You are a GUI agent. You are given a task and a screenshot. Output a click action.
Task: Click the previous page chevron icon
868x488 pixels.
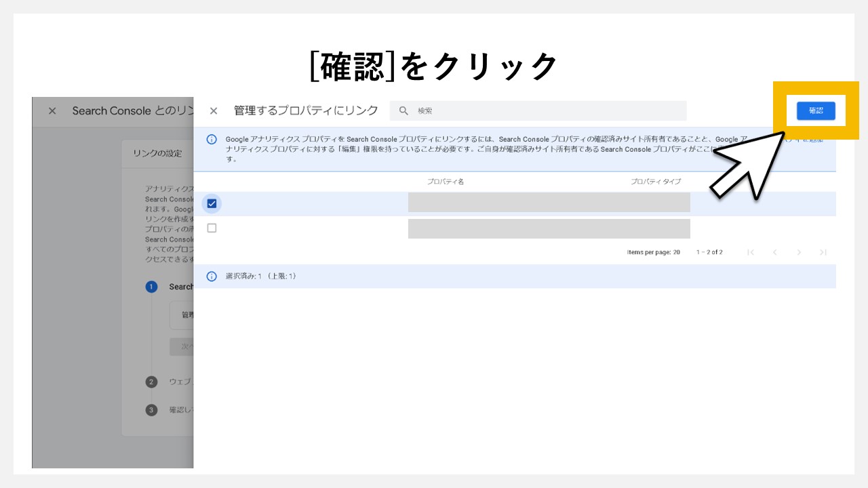775,251
